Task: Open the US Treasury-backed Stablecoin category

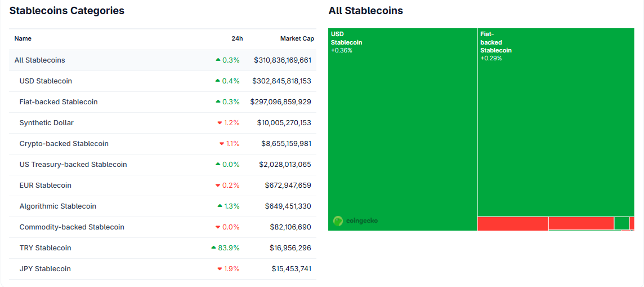Action: pos(73,165)
